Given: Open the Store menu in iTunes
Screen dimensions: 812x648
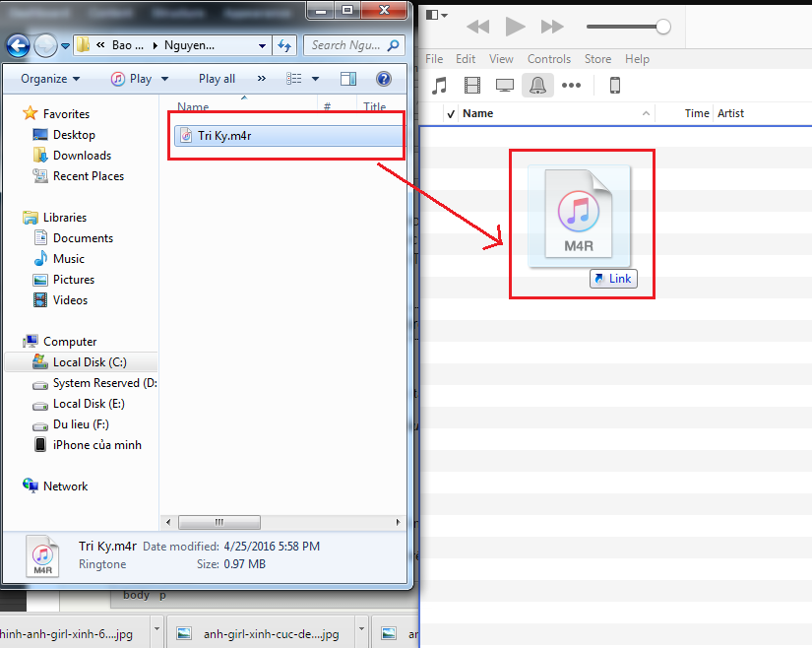Looking at the screenshot, I should coord(597,59).
